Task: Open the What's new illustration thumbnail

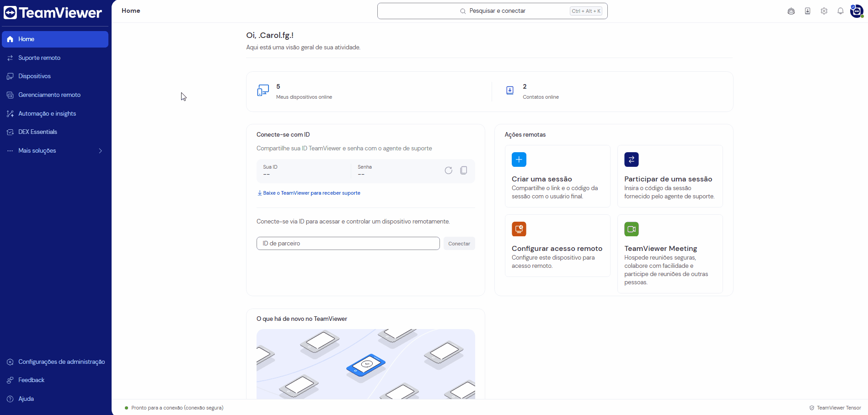Action: 366,364
